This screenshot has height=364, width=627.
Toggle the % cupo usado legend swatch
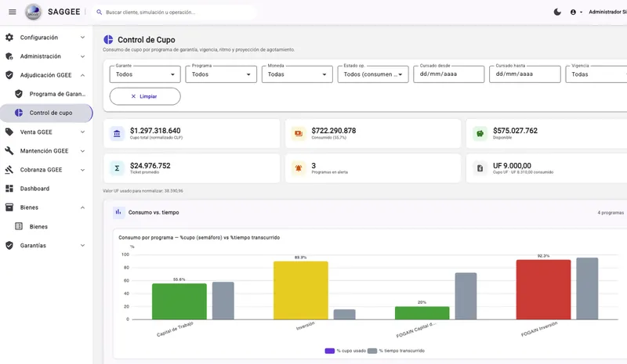329,351
